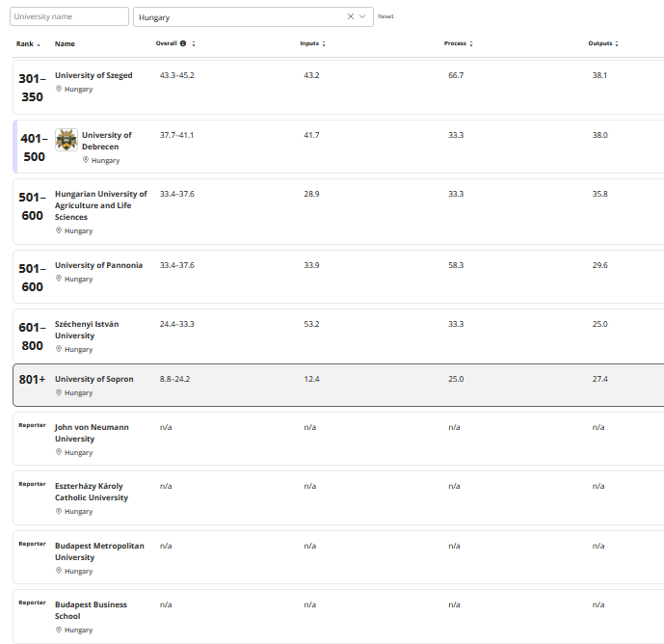Open University of Szeged link
The height and width of the screenshot is (644, 664).
pos(93,75)
